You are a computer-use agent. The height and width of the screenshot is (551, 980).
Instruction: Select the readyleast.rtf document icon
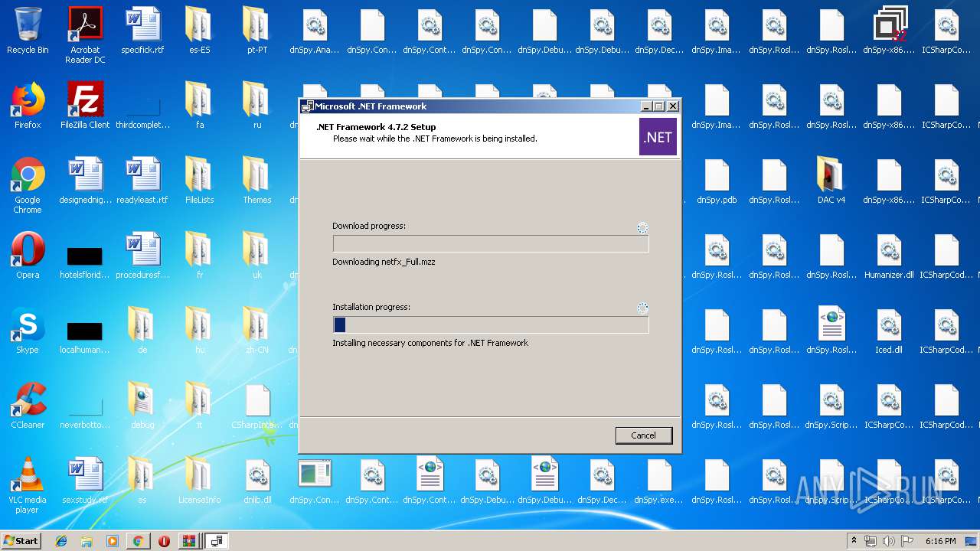pos(142,181)
